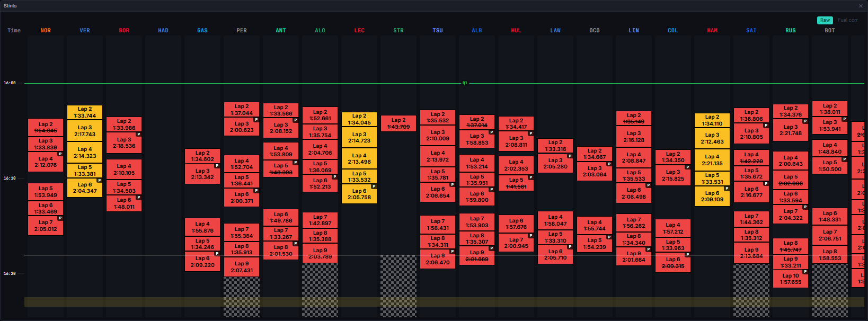Open ALB Lap 6 cell 1:59.800

coord(477,197)
